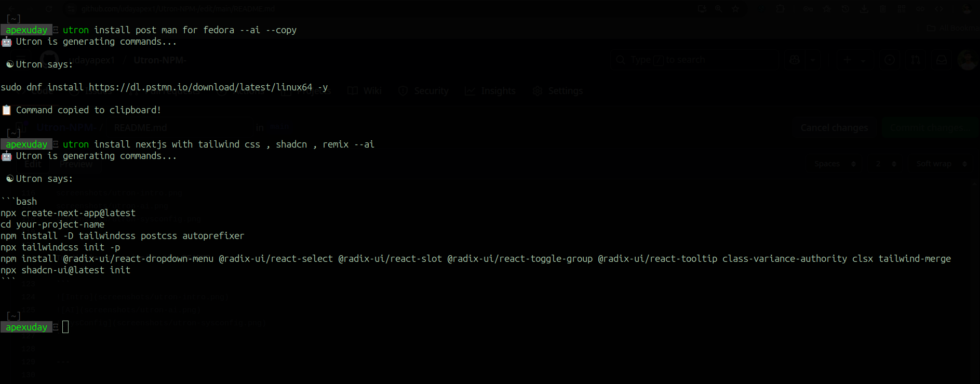Click 'tailwind-merge' at end of install line

[x=915, y=259]
